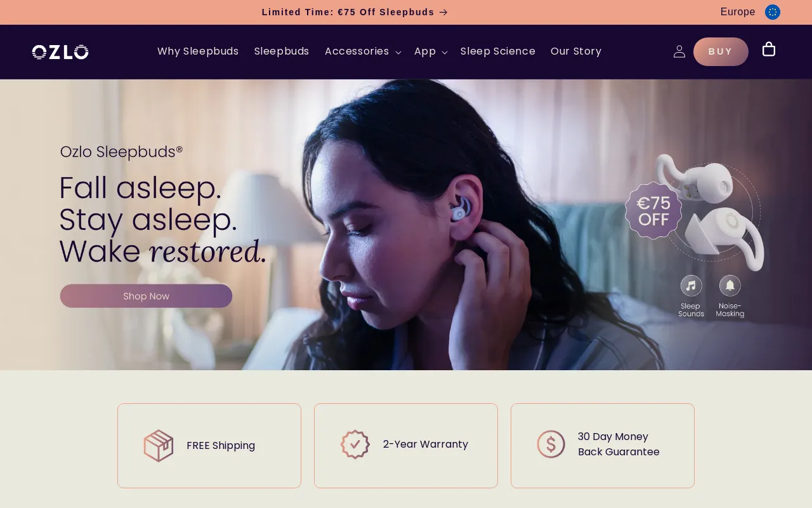The image size is (812, 508).
Task: Open the shopping bag cart icon
Action: click(x=769, y=50)
